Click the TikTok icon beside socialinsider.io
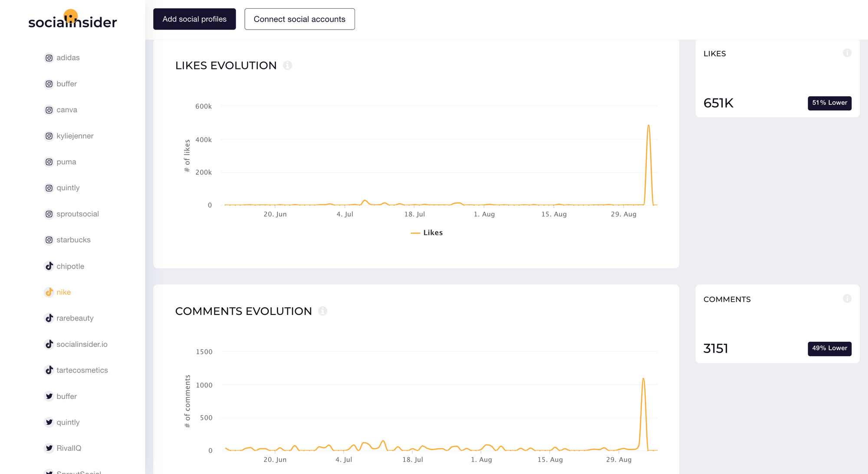This screenshot has width=868, height=474. 49,344
